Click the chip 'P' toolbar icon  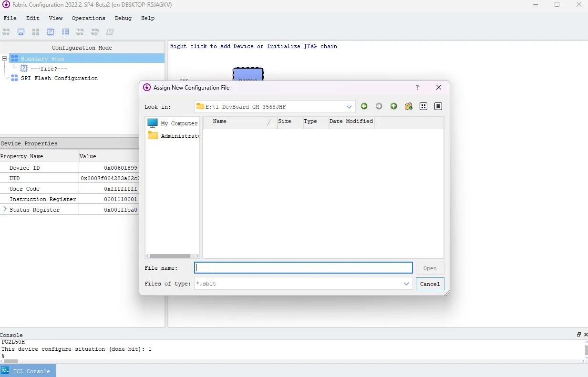50,32
